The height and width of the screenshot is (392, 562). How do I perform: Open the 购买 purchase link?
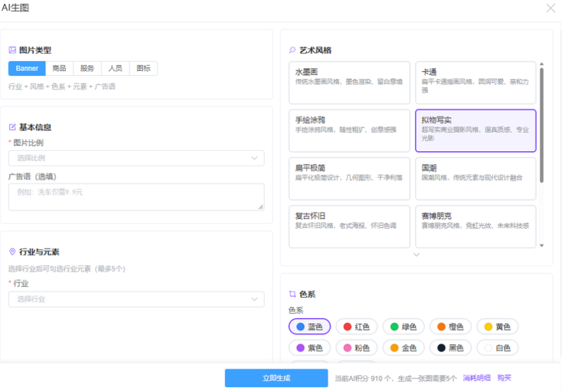pos(504,378)
